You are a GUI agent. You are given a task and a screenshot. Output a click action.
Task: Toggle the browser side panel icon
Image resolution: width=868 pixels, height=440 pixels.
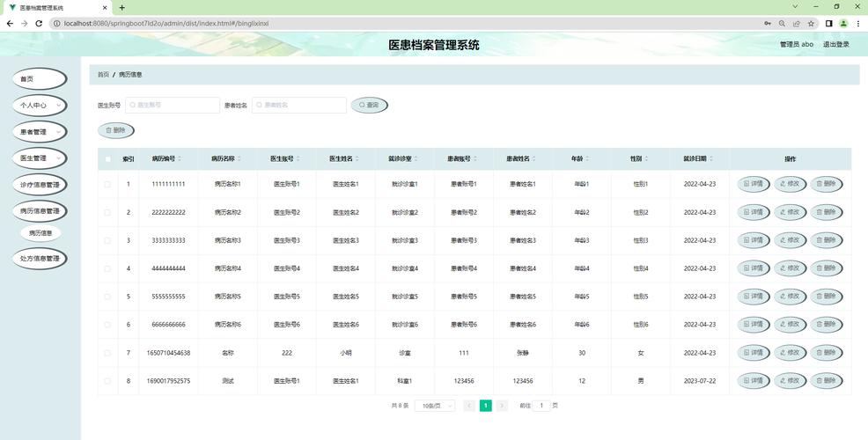(828, 23)
